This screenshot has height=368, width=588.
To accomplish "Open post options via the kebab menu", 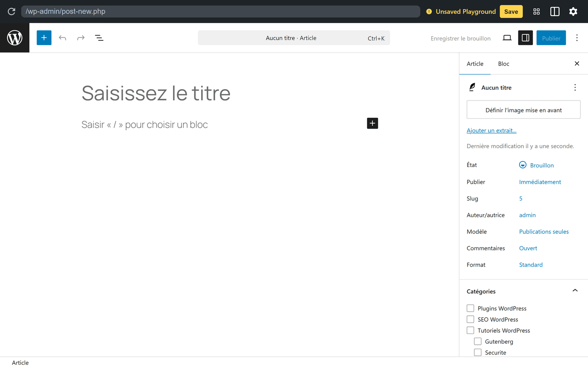I will point(577,37).
